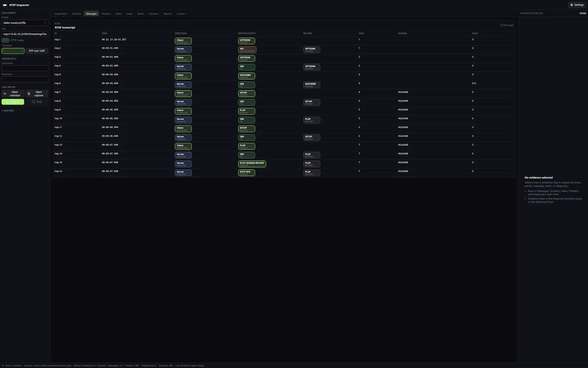Image resolution: width=588 pixels, height=368 pixels.
Task: Click body value '612' in row rtsp-6
Action: click(474, 83)
